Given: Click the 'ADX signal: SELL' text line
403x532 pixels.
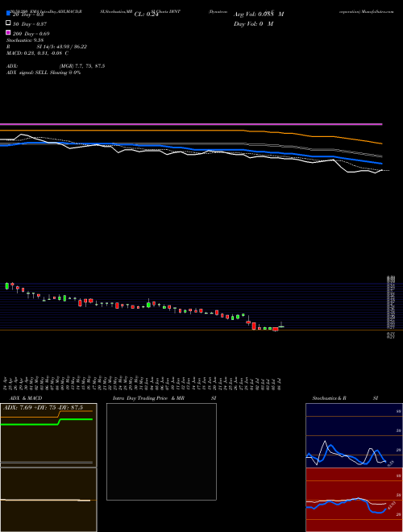Looking at the screenshot, I should point(44,73).
